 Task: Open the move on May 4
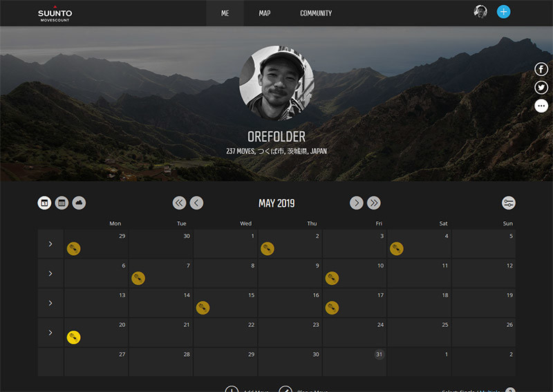(397, 249)
